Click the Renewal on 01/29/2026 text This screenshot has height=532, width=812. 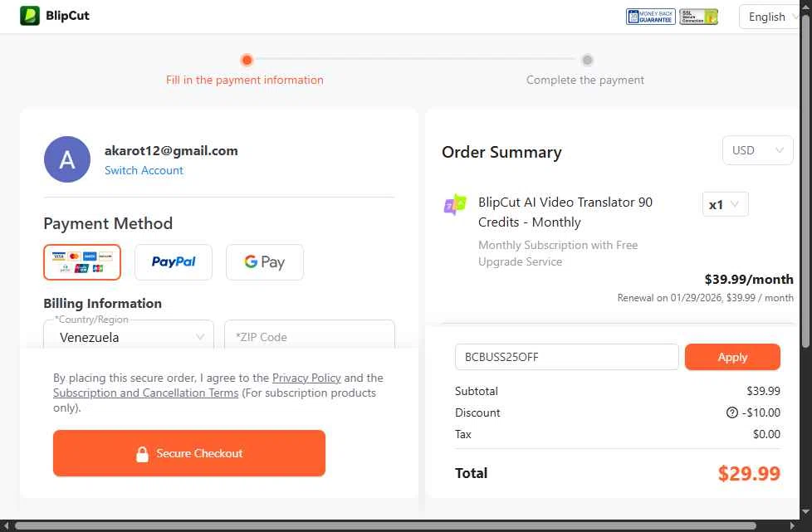pyautogui.click(x=706, y=298)
